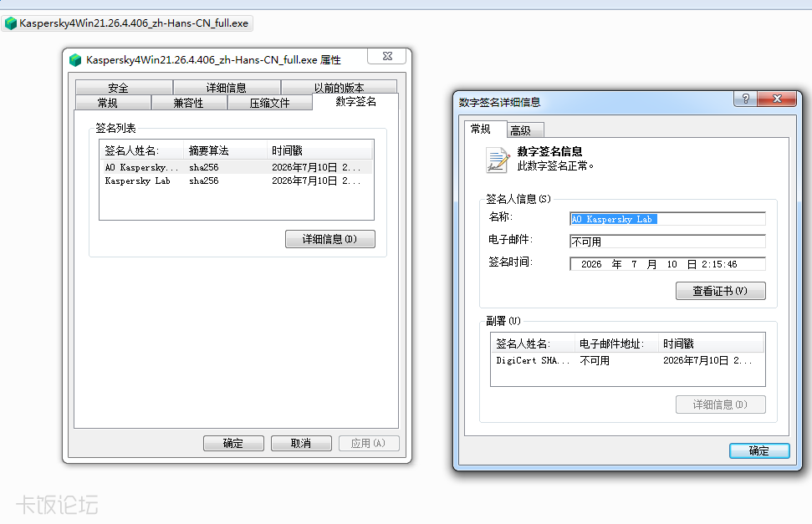Click 确定 in signature details dialog
This screenshot has height=524, width=812.
[759, 451]
